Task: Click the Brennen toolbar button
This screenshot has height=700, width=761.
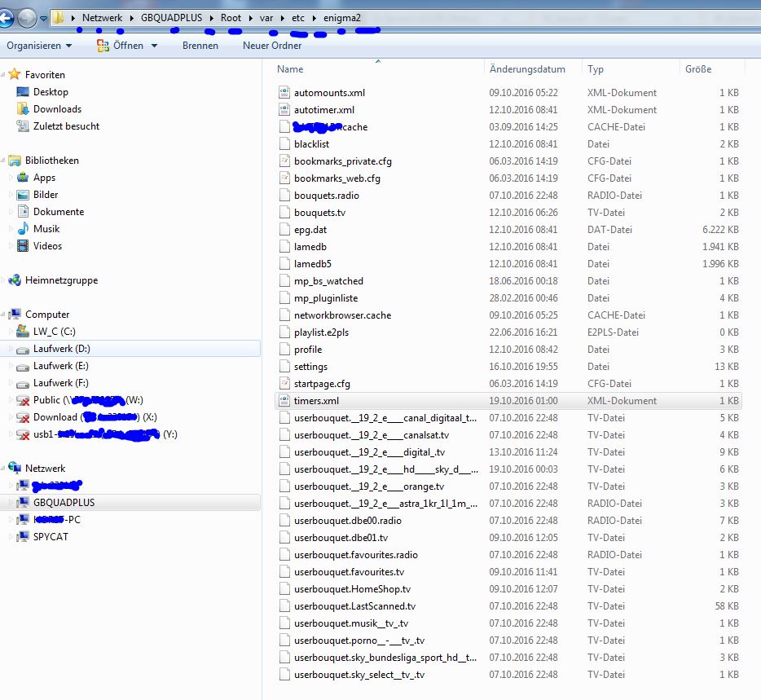Action: 200,46
